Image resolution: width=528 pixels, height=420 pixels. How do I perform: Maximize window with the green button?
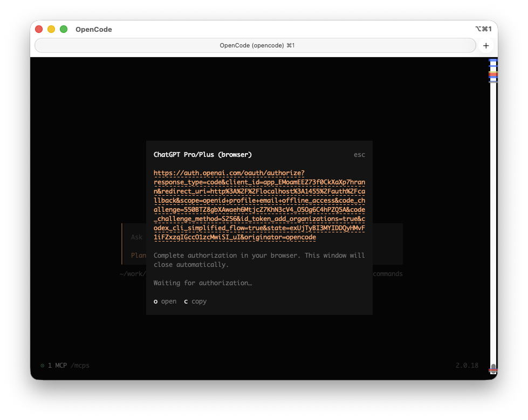point(64,29)
